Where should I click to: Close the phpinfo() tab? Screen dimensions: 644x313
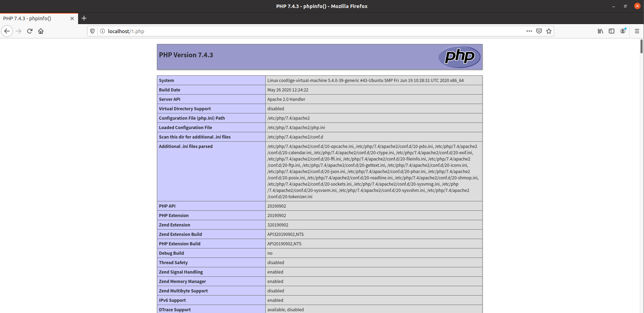72,18
